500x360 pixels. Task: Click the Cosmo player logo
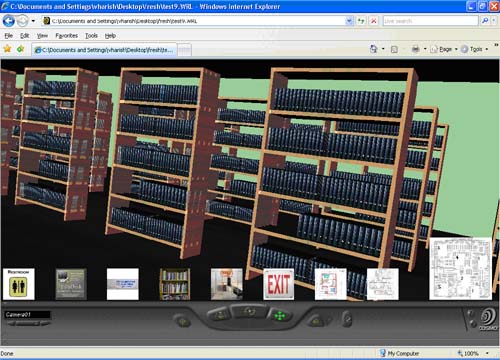(488, 319)
